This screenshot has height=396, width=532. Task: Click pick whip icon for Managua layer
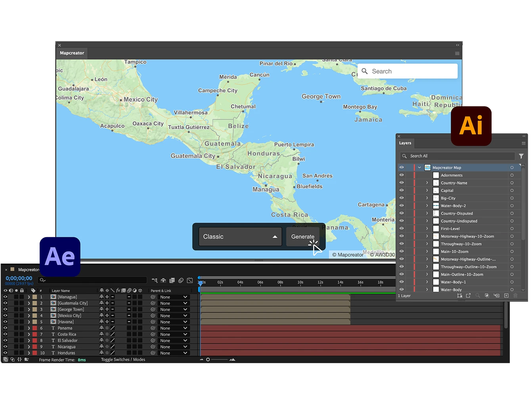coord(153,297)
